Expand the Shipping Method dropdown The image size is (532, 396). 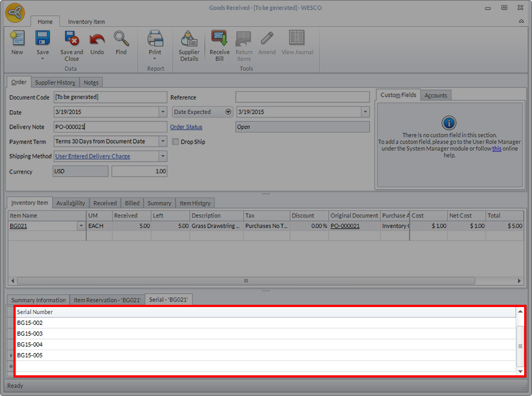tap(162, 157)
